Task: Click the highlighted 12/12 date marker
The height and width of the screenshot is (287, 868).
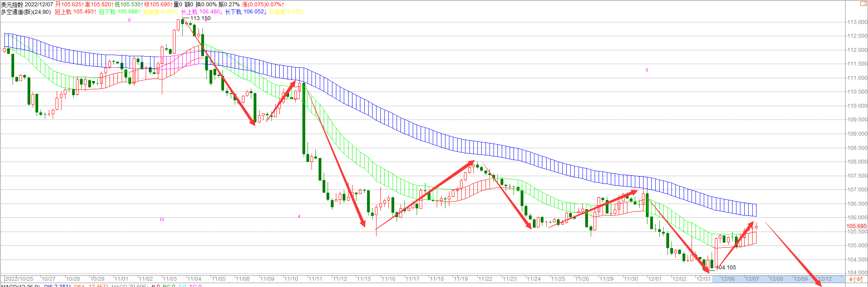Action: click(825, 279)
